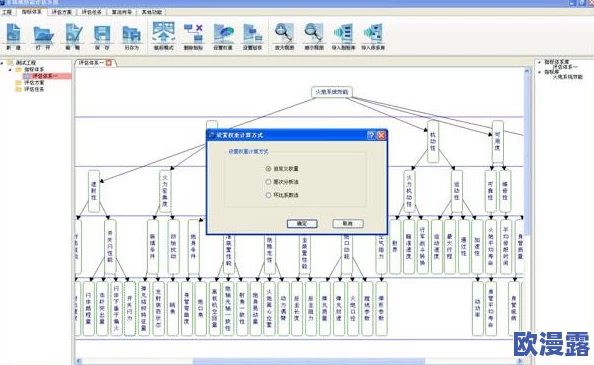Select the 自定义权重 radio option
Screen dimensions: 594x365
(x=268, y=168)
